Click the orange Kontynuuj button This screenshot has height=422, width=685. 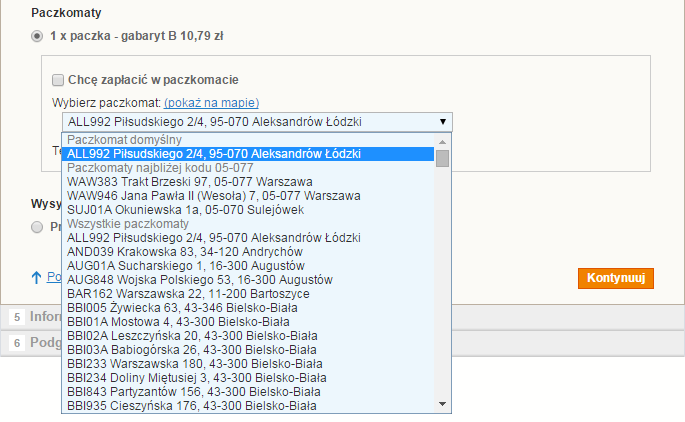pos(616,278)
